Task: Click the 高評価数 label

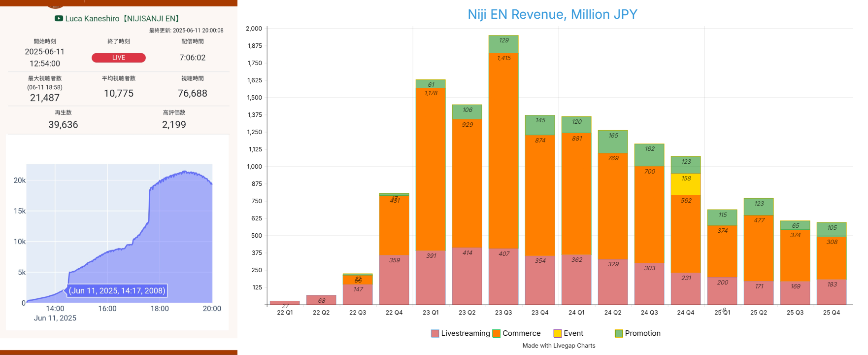Action: pyautogui.click(x=174, y=112)
